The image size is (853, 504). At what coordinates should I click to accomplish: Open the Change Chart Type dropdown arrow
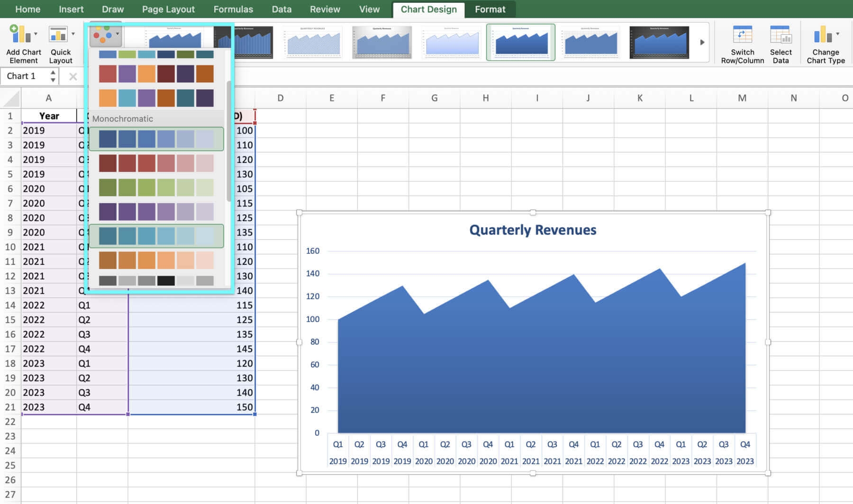[x=838, y=34]
